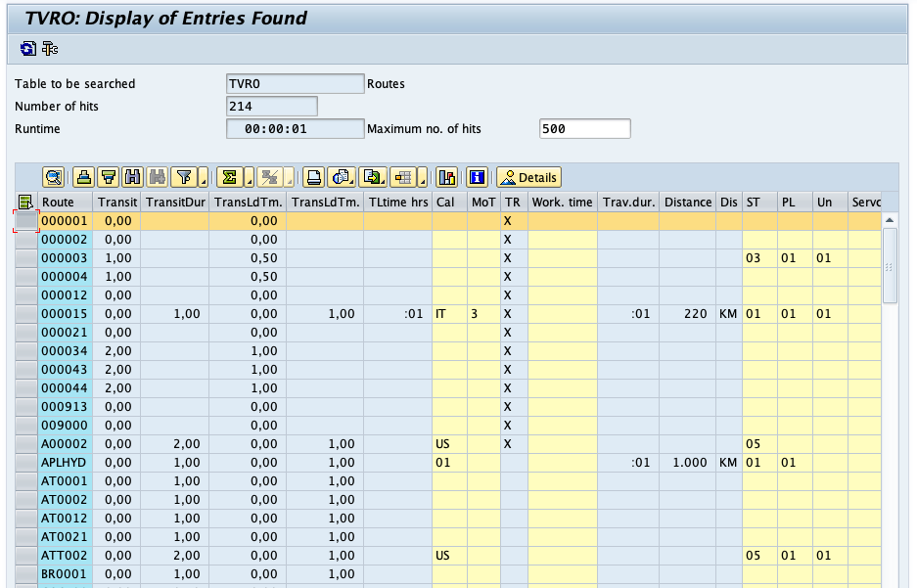
Task: Click the Export icon with green arrow
Action: pos(373,177)
